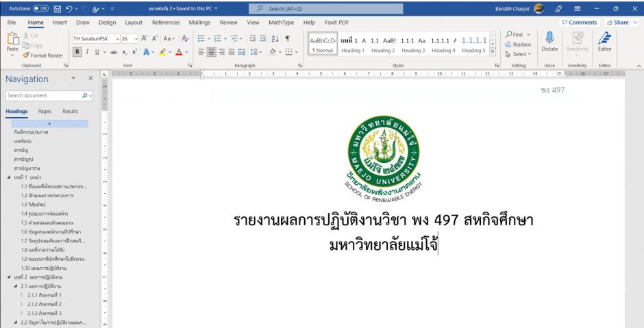Apply bullet list icon
This screenshot has height=328, width=644.
tap(201, 38)
